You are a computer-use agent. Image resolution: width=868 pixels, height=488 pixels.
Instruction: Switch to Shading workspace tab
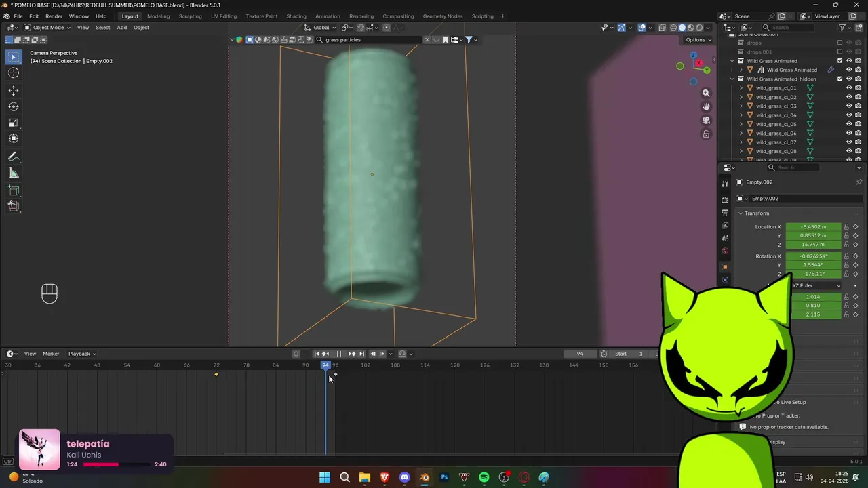pyautogui.click(x=296, y=16)
